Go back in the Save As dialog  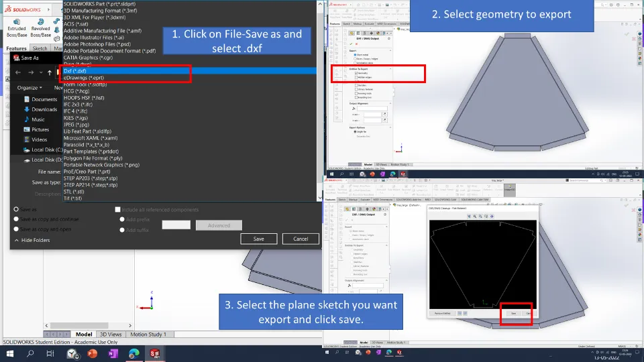(x=18, y=72)
